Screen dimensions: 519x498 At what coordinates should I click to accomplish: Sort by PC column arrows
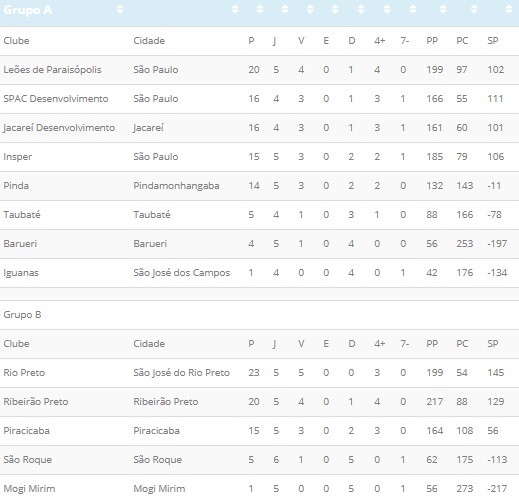tap(474, 9)
